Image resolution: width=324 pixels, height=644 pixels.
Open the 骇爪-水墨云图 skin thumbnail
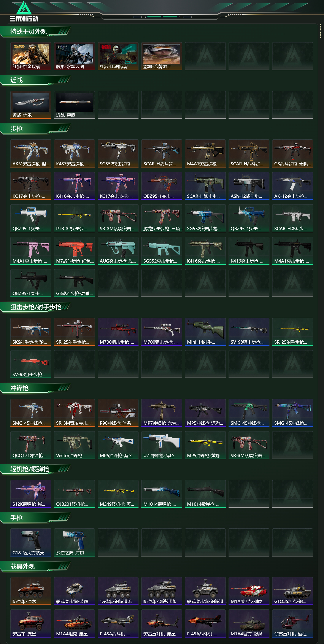[75, 56]
